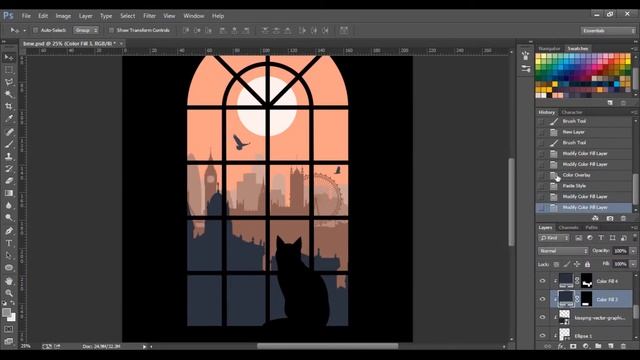
Task: Open the History panel flyout menu
Action: pos(633,112)
